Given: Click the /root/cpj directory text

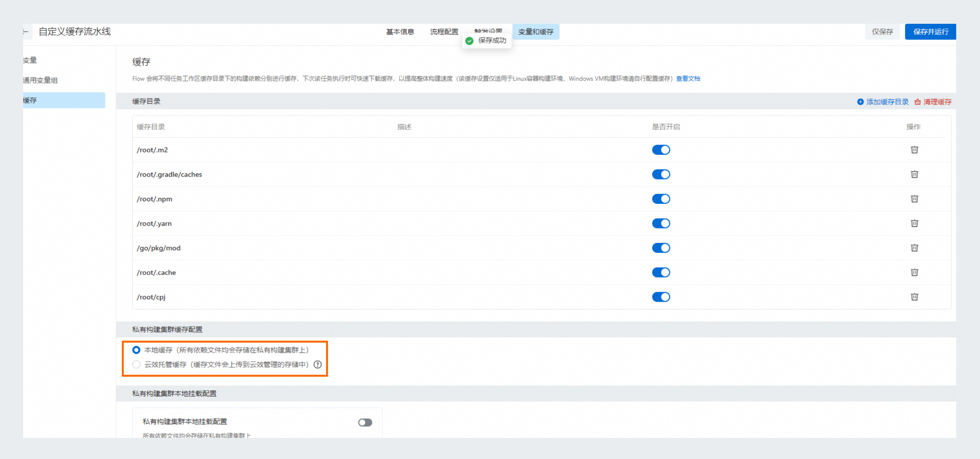Looking at the screenshot, I should pyautogui.click(x=151, y=297).
